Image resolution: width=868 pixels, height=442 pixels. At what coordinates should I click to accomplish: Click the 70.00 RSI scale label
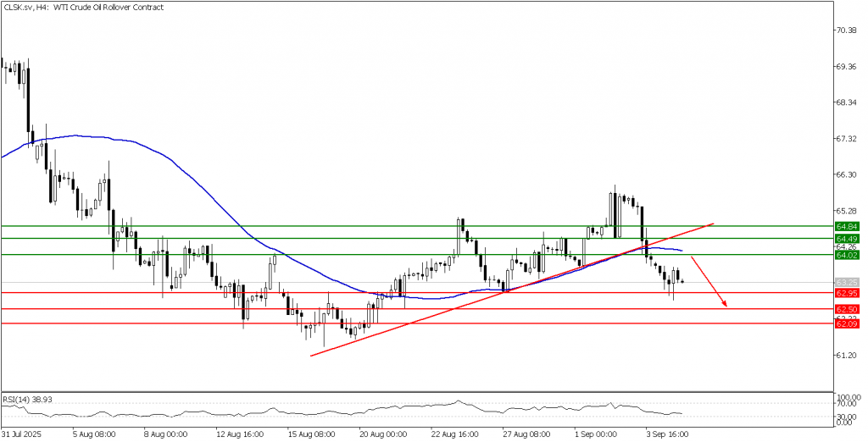pos(849,405)
